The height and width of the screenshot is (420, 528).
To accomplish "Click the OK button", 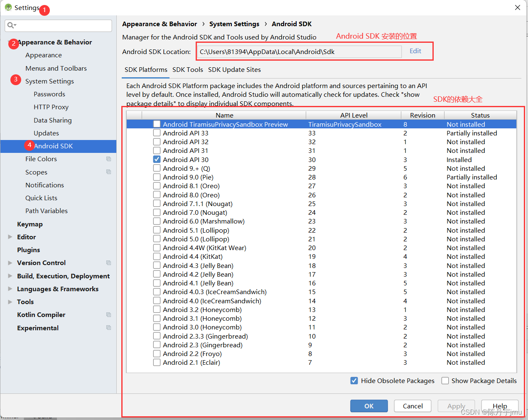I will 369,406.
